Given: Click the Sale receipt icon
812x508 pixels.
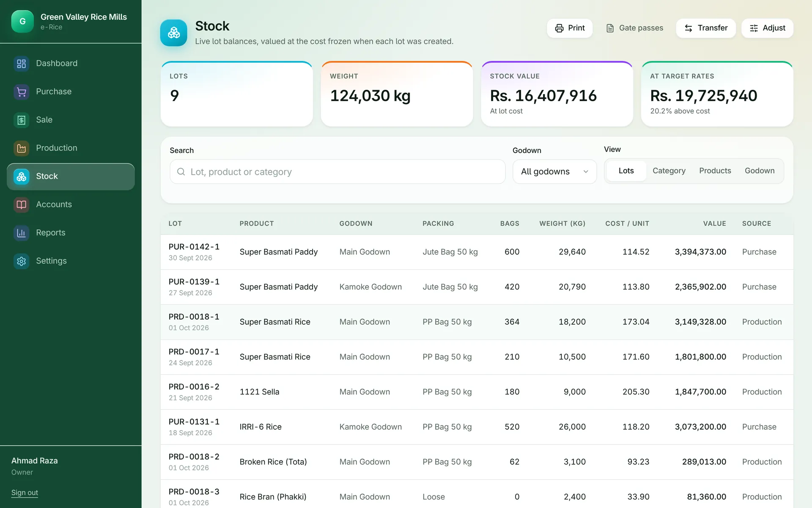Looking at the screenshot, I should (x=22, y=120).
